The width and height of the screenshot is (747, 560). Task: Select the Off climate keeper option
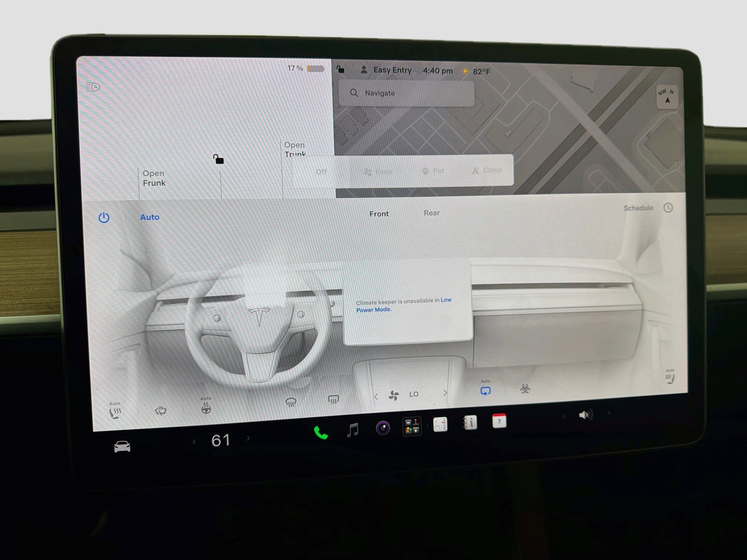pos(321,172)
